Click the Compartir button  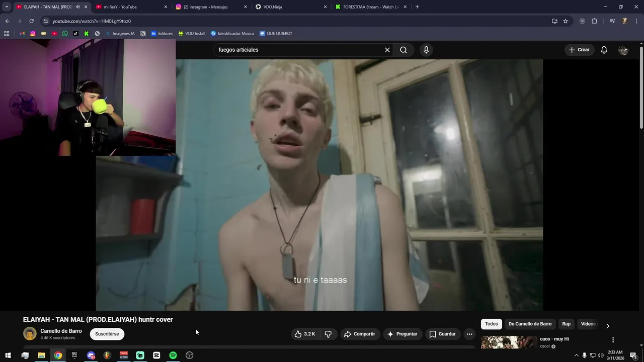pos(359,334)
